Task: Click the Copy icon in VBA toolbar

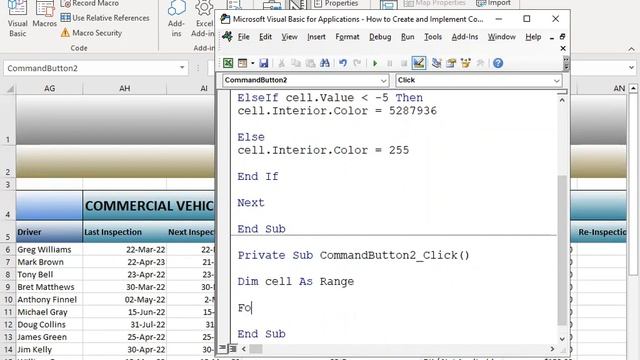Action: coord(296,63)
